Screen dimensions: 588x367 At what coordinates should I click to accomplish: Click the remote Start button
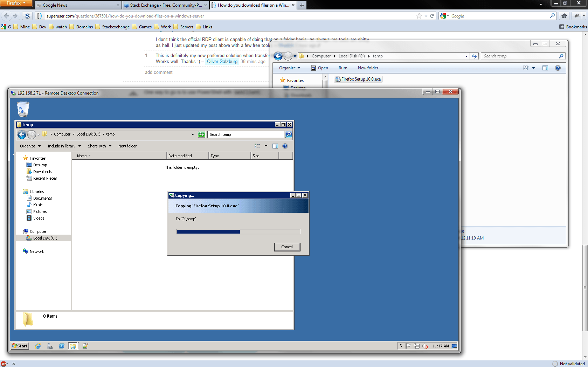coord(20,346)
